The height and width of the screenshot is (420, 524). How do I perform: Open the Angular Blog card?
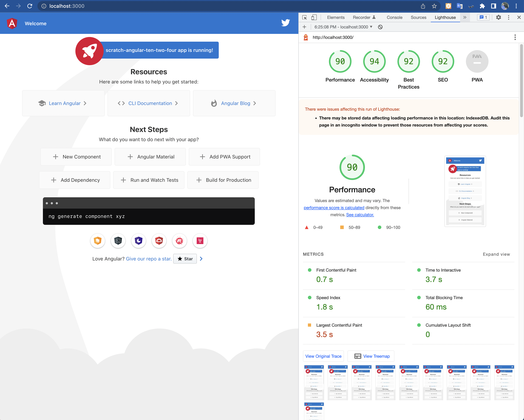(x=234, y=103)
